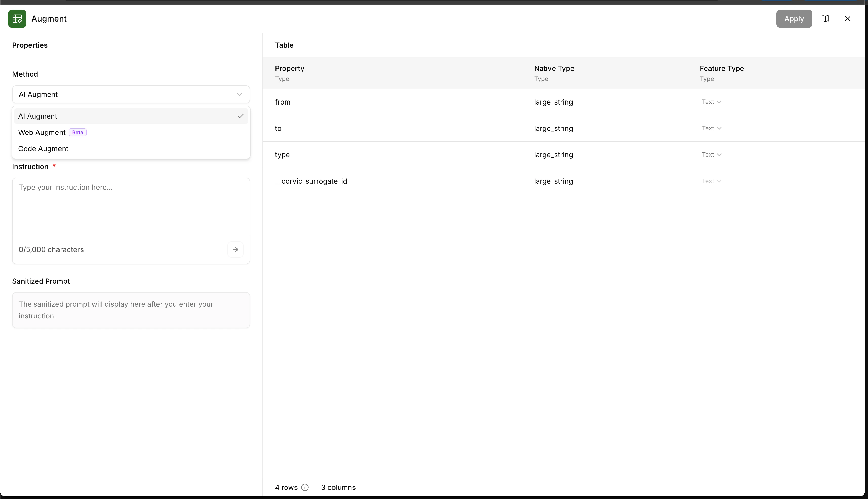Click the 3 columns label

point(338,487)
